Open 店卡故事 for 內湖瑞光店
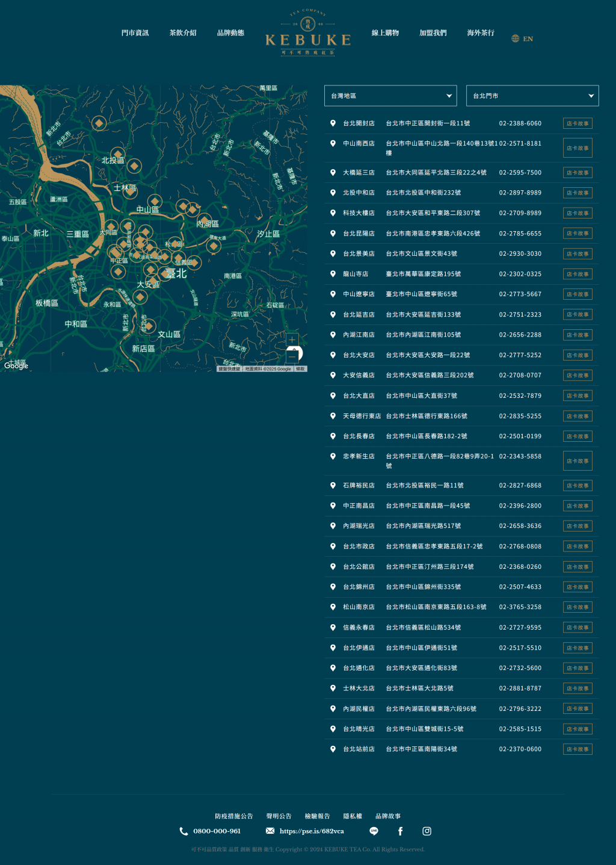 click(x=577, y=526)
